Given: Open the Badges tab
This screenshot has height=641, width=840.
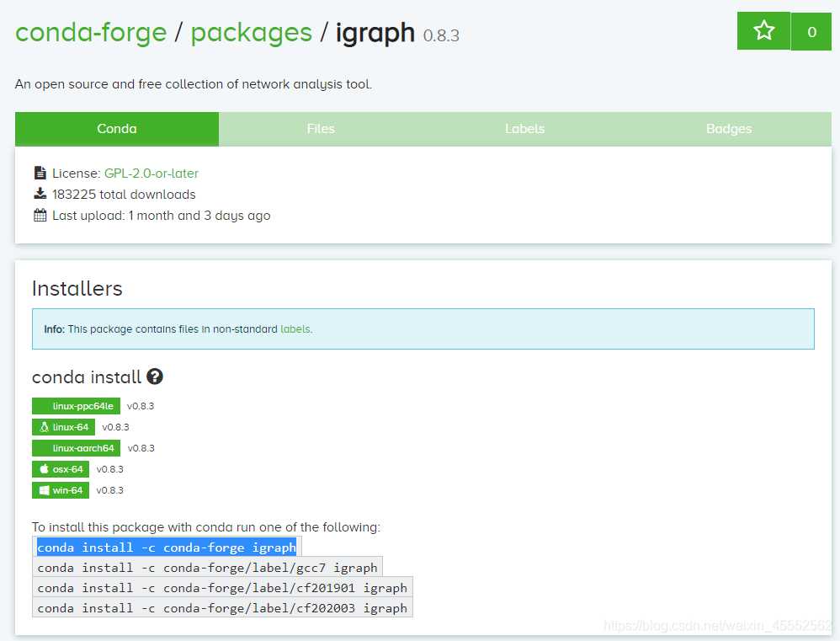Looking at the screenshot, I should coord(729,129).
